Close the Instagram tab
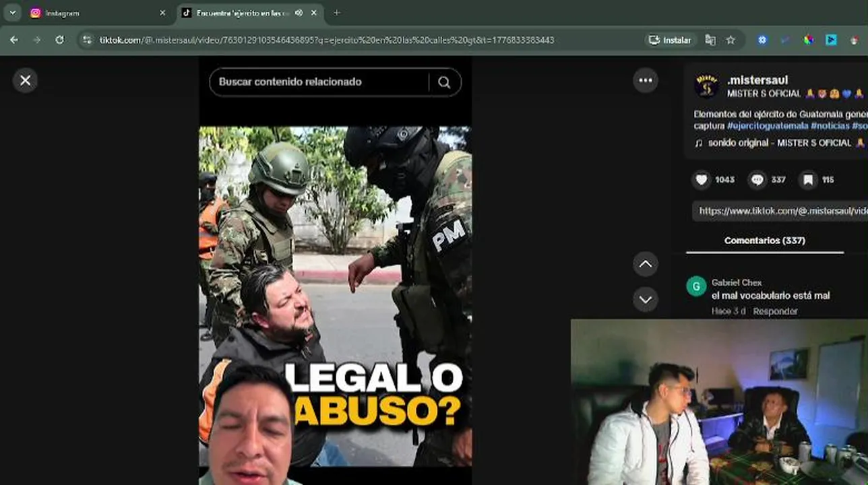Image resolution: width=868 pixels, height=485 pixels. [162, 13]
